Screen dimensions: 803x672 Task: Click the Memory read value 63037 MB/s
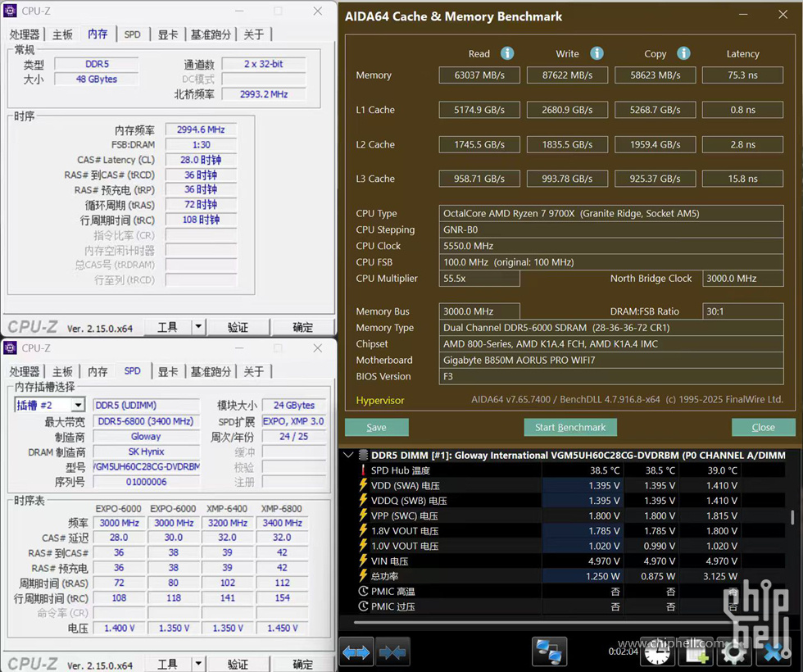tap(479, 75)
